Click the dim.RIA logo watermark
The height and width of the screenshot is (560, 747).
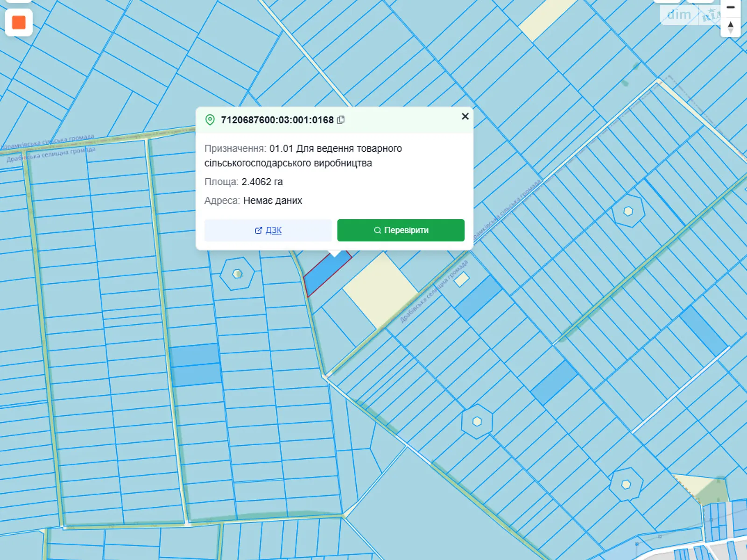pyautogui.click(x=687, y=15)
